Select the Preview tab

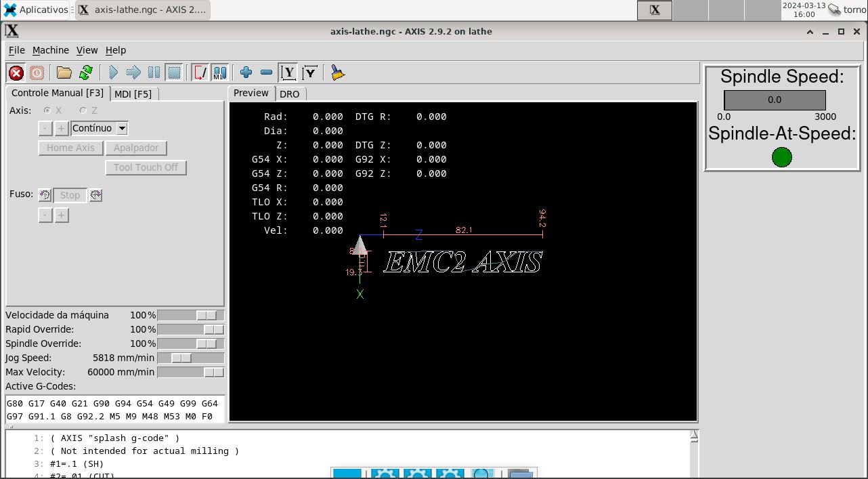tap(251, 93)
